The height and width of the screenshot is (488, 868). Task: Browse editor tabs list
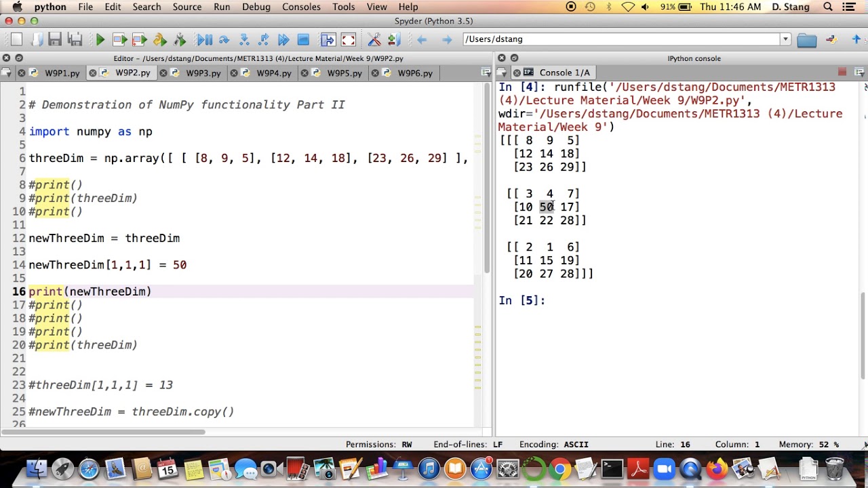tap(6, 72)
